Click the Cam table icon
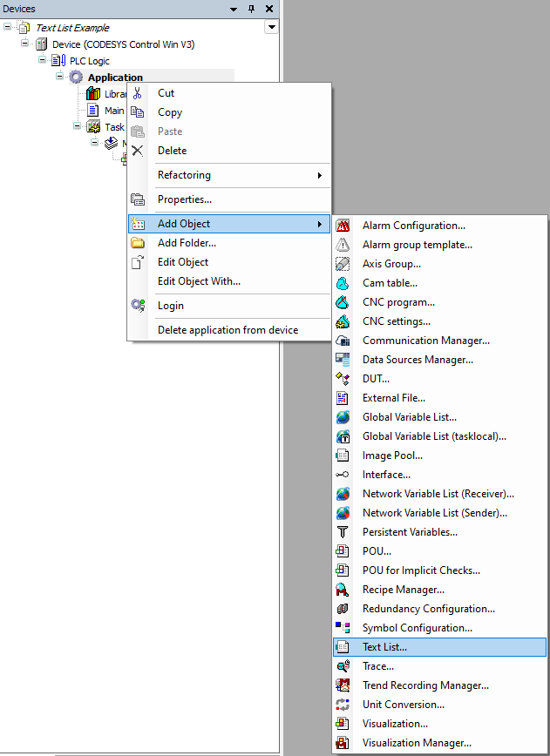 [343, 283]
